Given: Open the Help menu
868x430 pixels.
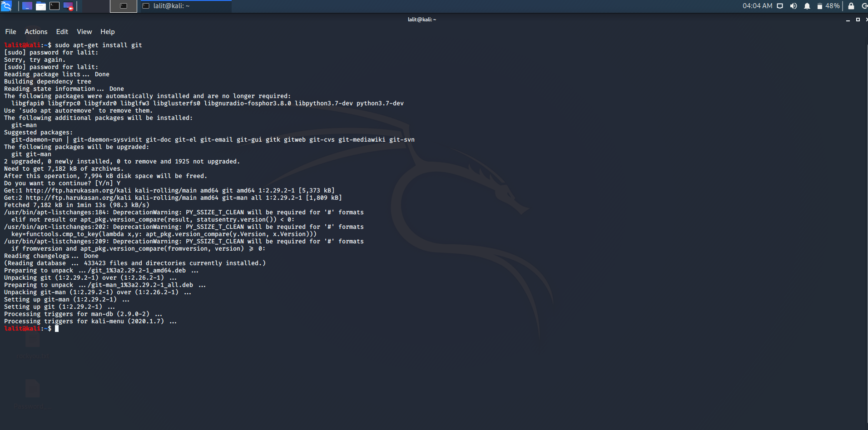Looking at the screenshot, I should click(108, 32).
